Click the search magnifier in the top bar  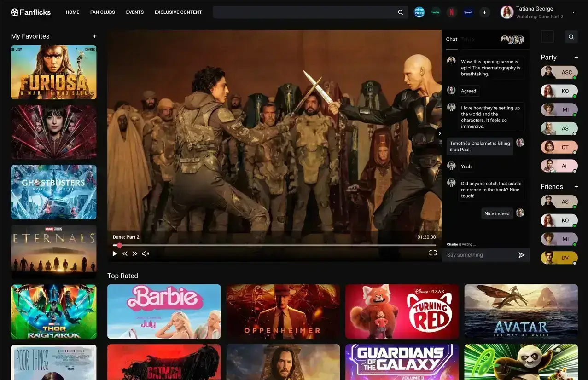click(400, 12)
